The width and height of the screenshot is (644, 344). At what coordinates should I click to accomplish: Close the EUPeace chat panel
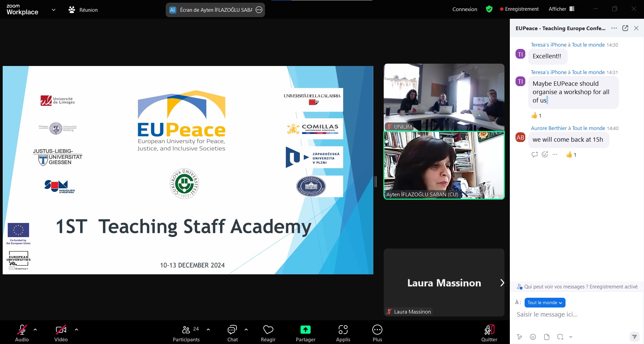(x=636, y=28)
